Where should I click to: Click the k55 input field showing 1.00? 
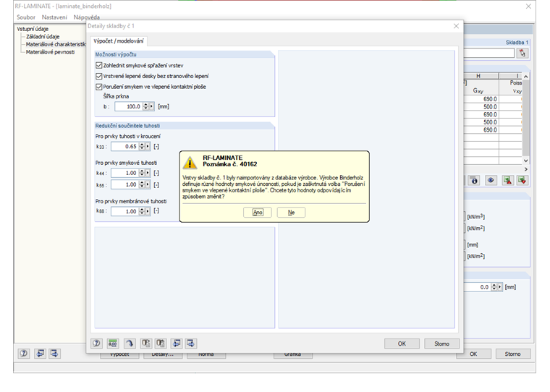point(125,184)
